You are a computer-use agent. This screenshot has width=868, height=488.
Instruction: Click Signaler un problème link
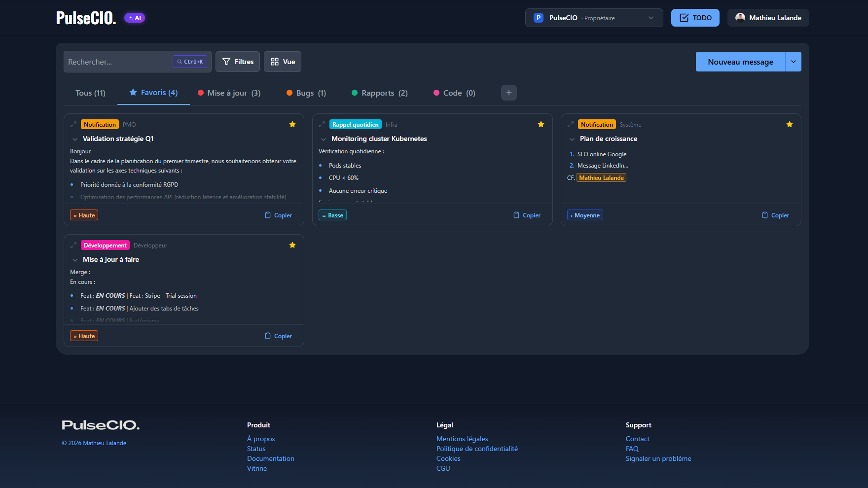658,458
